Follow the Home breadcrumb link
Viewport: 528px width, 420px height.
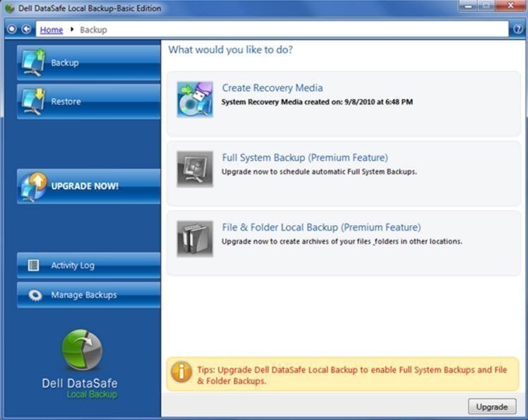point(52,30)
